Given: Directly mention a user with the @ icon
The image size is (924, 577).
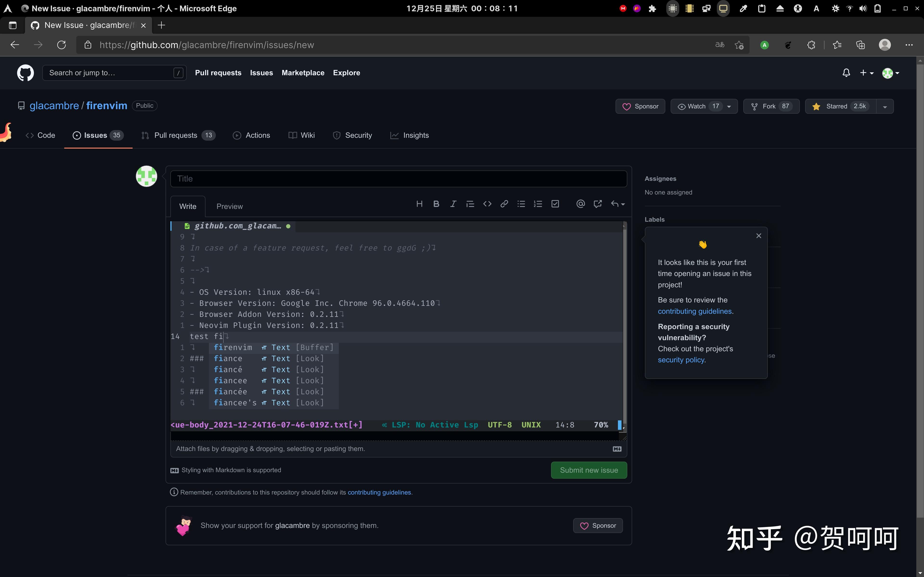Looking at the screenshot, I should click(580, 204).
